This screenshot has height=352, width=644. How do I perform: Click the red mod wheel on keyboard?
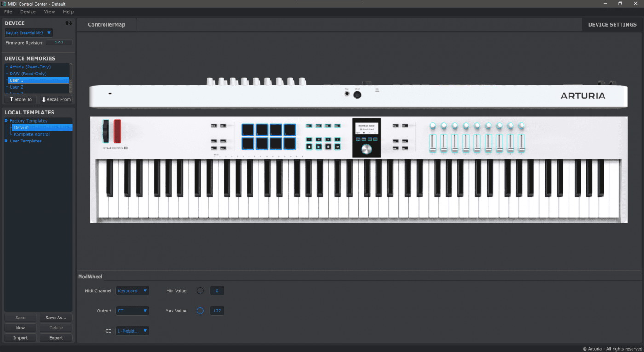117,131
